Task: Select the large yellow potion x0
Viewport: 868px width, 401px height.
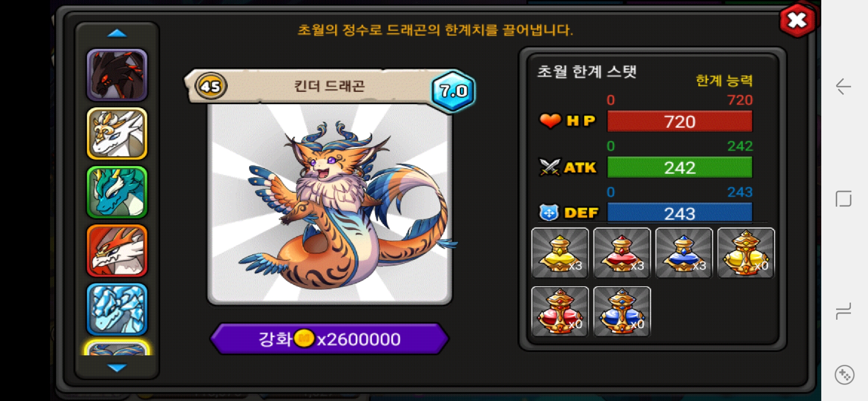Action: (x=746, y=253)
